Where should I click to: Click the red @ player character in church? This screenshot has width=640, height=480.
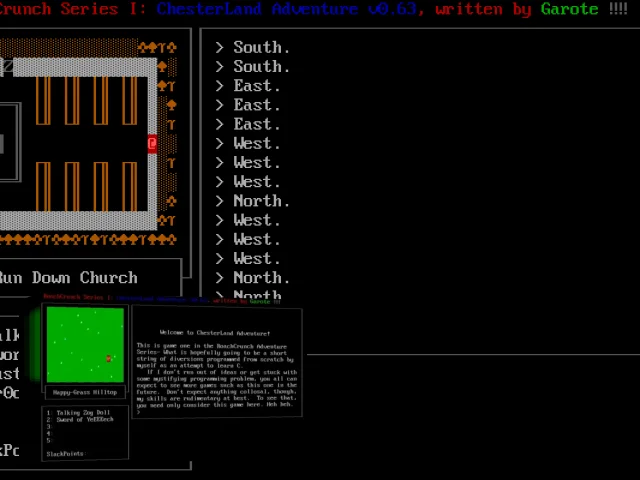tap(152, 144)
